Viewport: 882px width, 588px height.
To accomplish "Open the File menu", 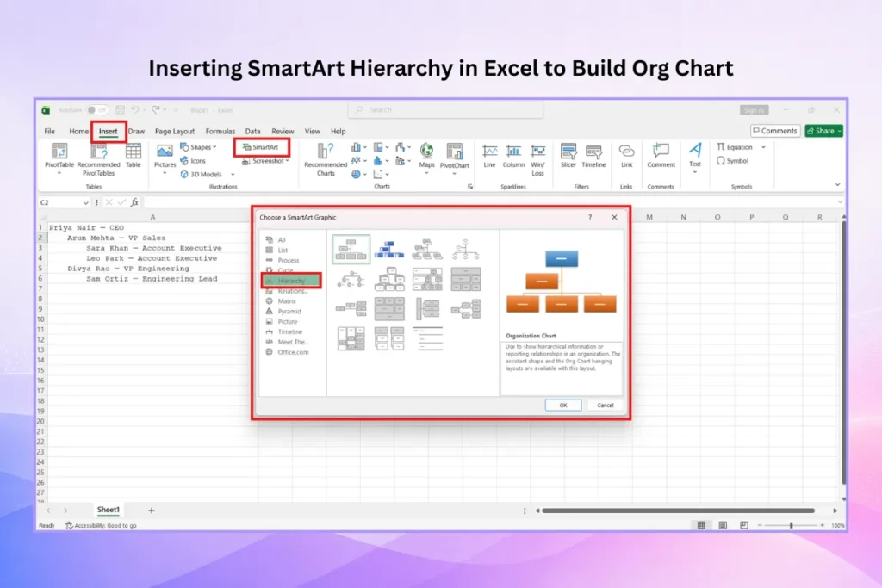I will coord(49,132).
